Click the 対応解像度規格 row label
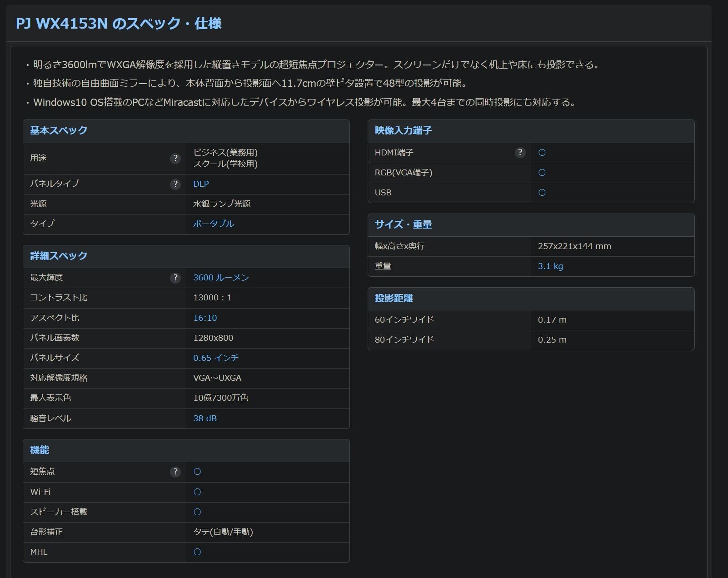 tap(59, 378)
